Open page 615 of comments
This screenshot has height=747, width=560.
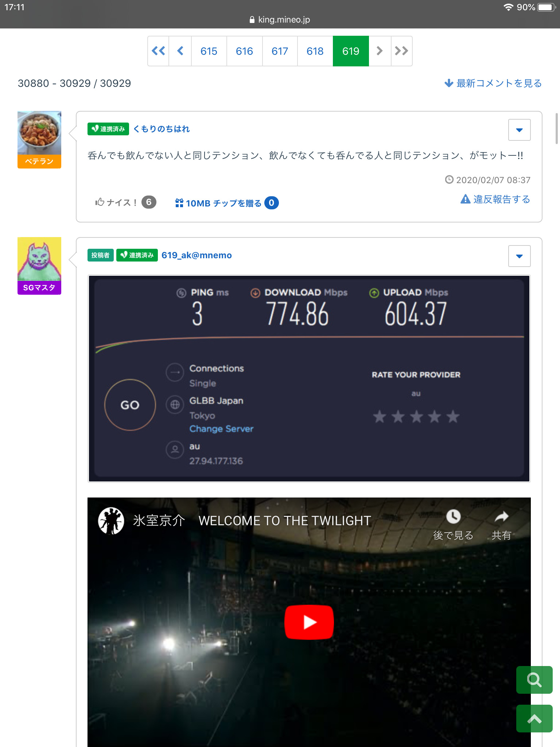[x=209, y=51]
